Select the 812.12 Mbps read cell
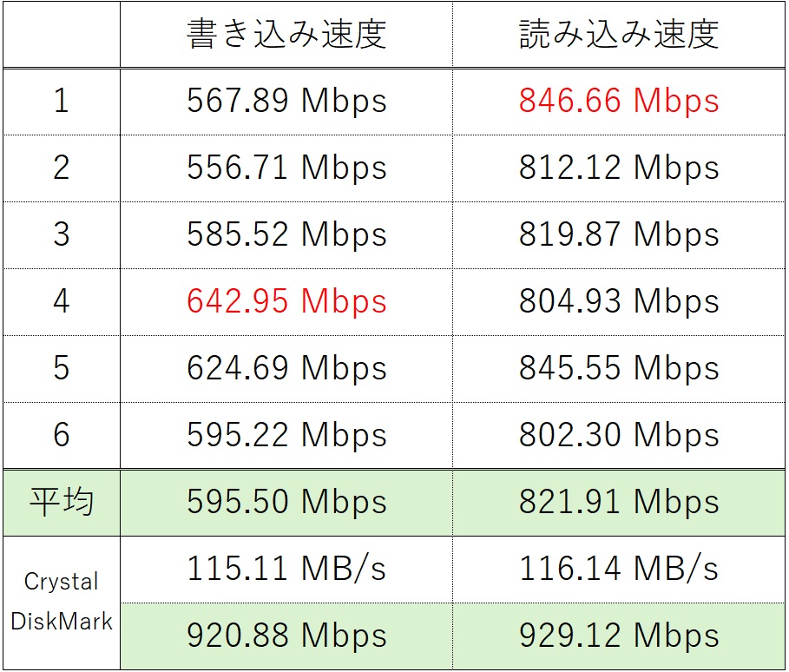789x672 pixels. pos(619,168)
